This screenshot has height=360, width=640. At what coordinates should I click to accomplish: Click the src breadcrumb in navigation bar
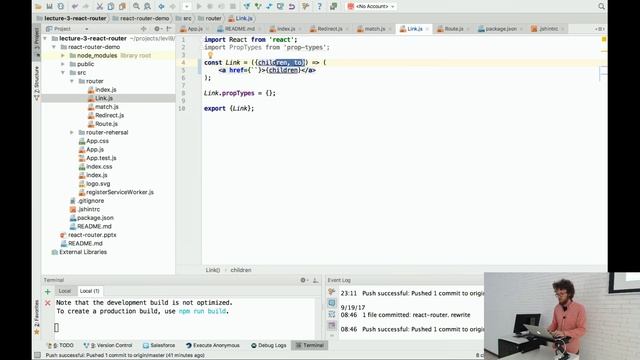point(184,18)
